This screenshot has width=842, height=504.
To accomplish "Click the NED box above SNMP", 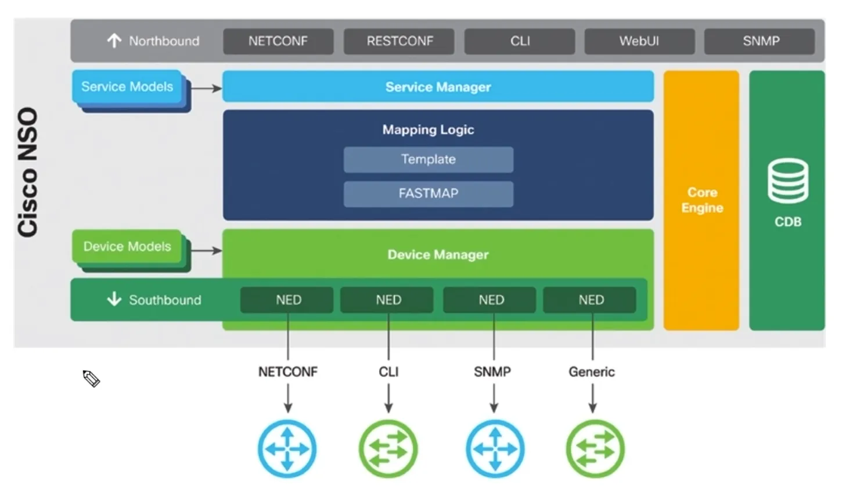I will tap(490, 300).
